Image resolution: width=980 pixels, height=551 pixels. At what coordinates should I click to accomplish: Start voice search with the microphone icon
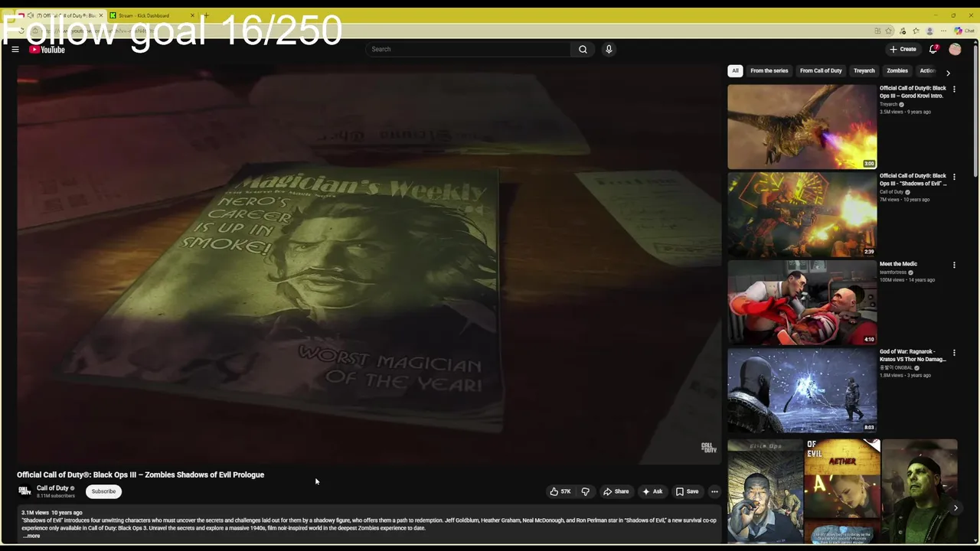pyautogui.click(x=609, y=49)
